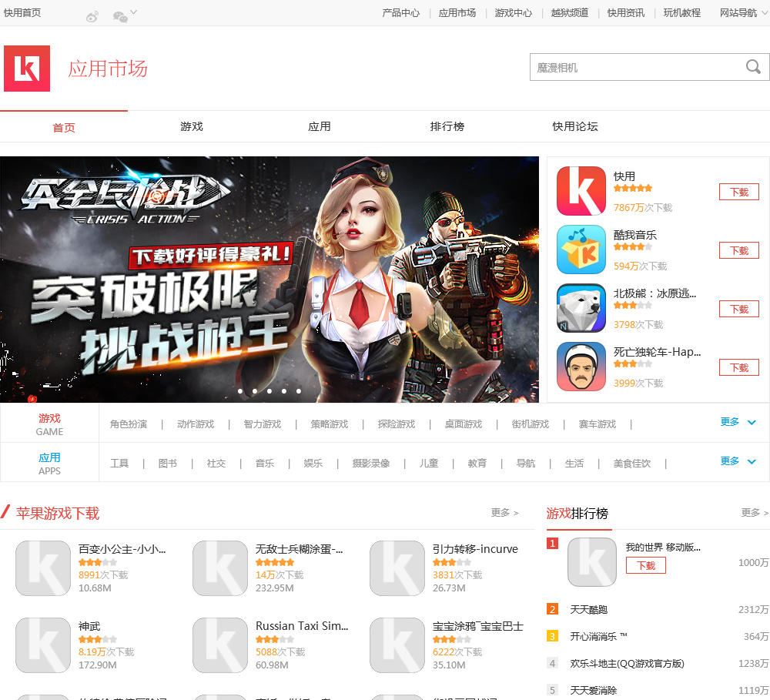Download 死亡独轮车-Hap game
Image resolution: width=770 pixels, height=700 pixels.
tap(738, 367)
